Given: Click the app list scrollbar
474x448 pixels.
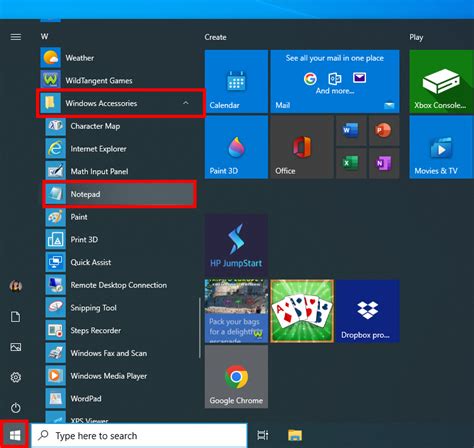Looking at the screenshot, I should click(x=200, y=328).
